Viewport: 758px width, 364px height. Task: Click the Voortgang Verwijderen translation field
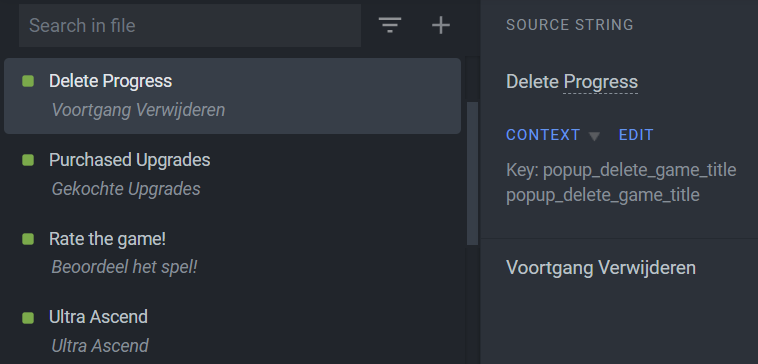(x=601, y=268)
